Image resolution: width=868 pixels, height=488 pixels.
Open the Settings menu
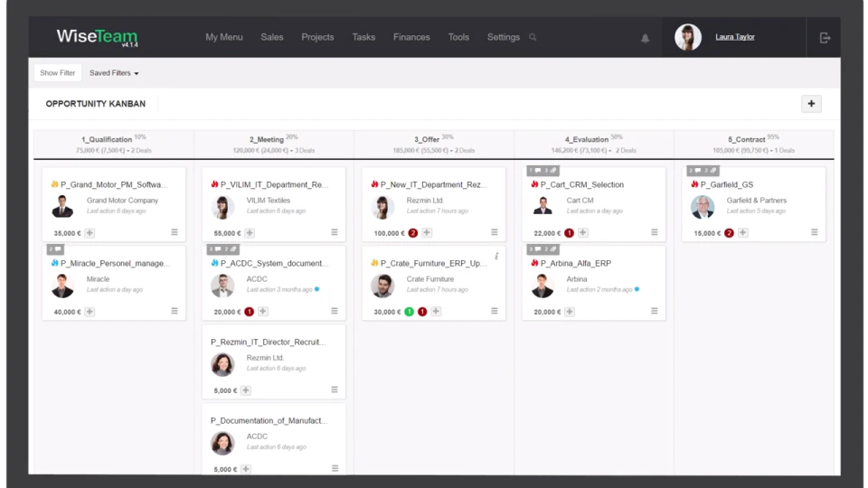504,37
